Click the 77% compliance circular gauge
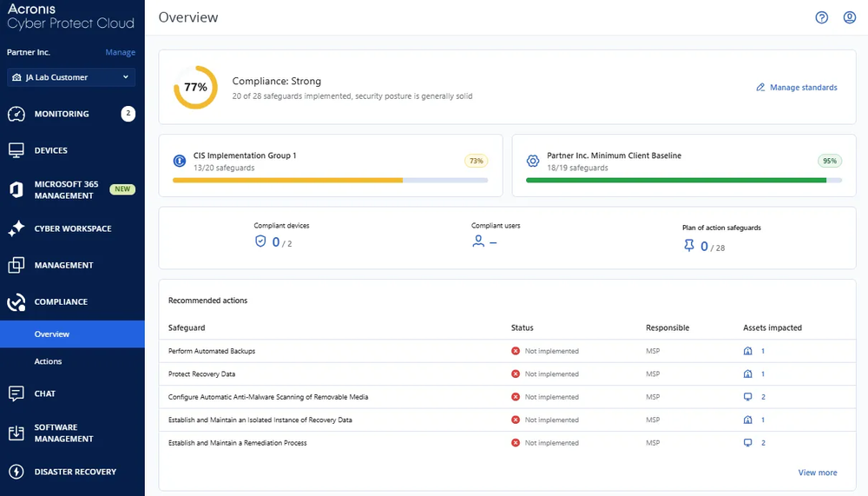The height and width of the screenshot is (496, 868). (x=195, y=87)
